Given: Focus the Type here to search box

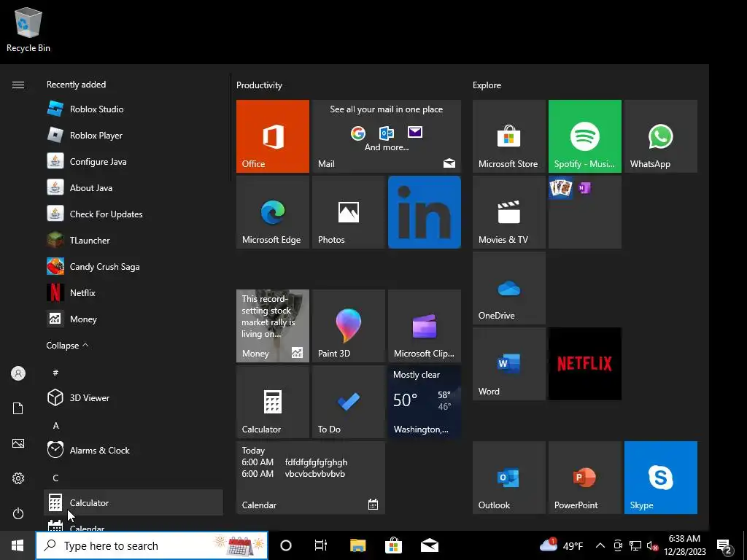Looking at the screenshot, I should 152,545.
